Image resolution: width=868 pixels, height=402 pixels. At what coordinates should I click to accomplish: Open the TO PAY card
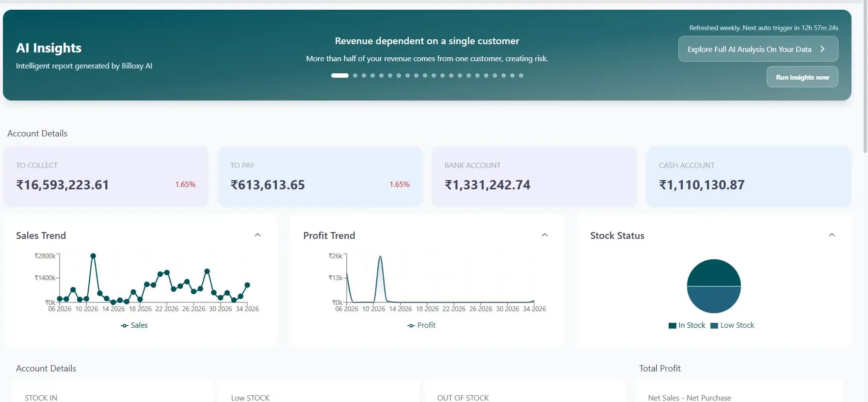pos(320,177)
